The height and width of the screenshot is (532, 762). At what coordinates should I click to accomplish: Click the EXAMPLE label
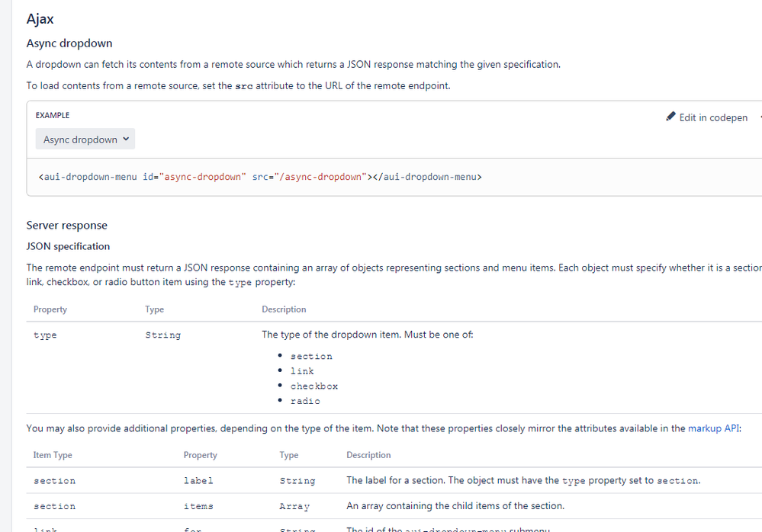tap(53, 115)
